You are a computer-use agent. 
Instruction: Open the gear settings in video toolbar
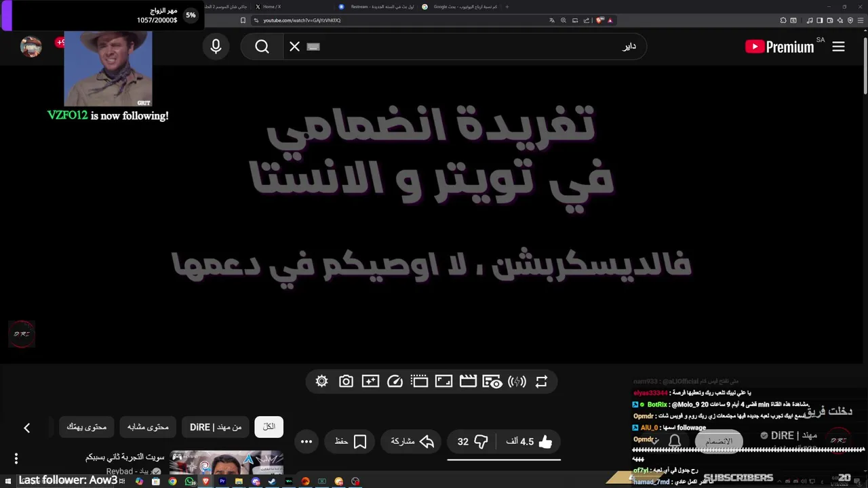321,382
